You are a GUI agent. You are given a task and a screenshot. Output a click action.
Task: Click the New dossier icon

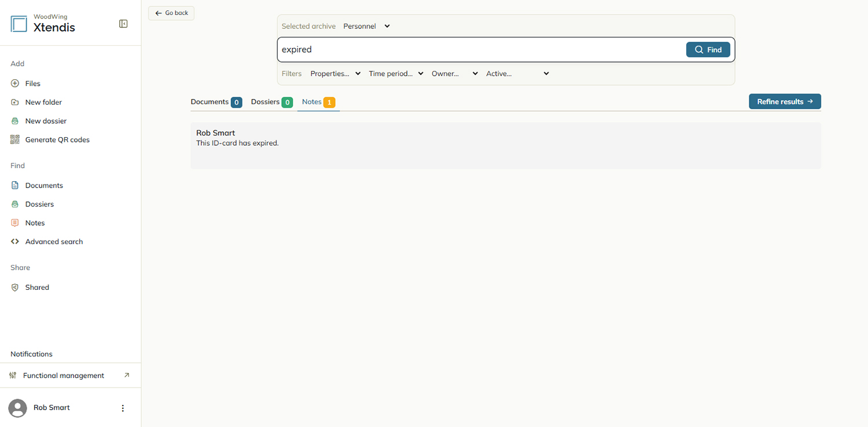15,121
